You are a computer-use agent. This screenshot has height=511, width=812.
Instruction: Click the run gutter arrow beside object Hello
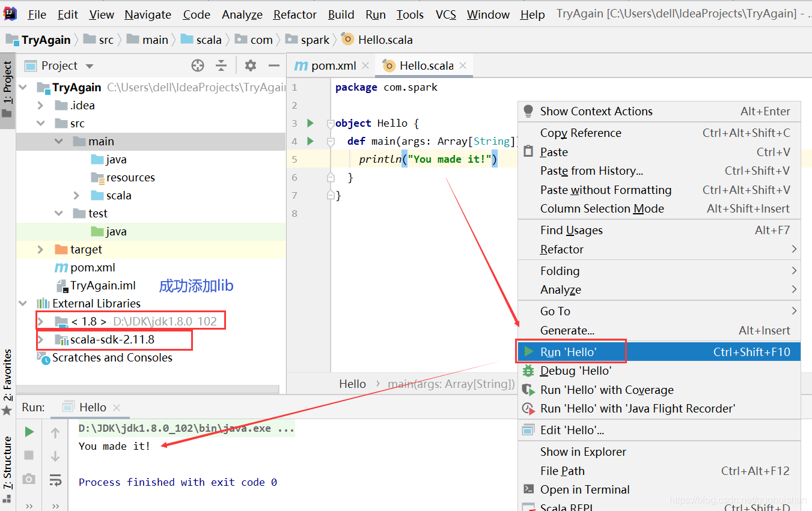[x=310, y=123]
